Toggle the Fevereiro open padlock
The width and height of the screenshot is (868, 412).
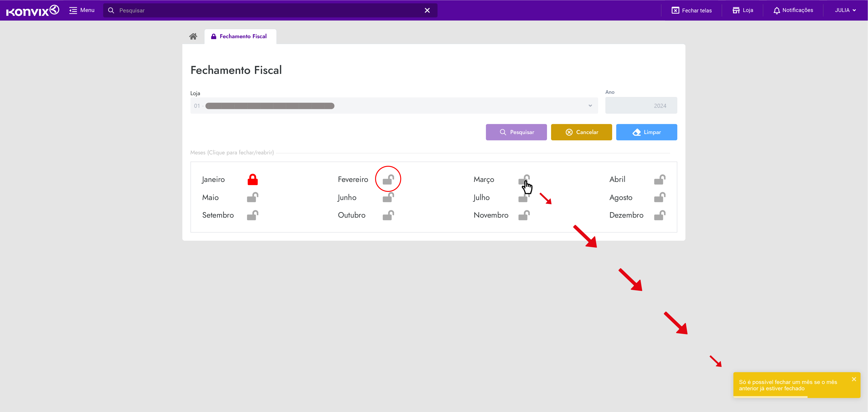pos(388,179)
